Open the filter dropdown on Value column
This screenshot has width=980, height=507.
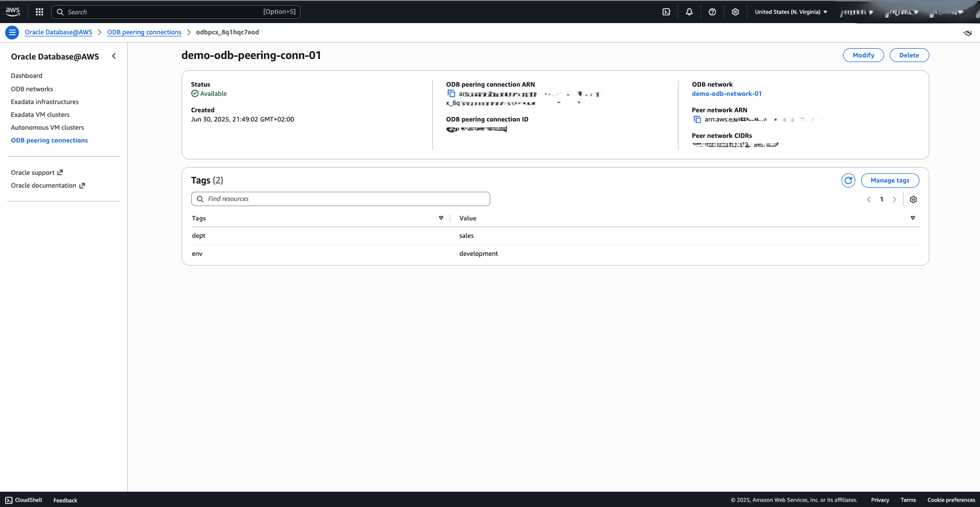coord(912,218)
